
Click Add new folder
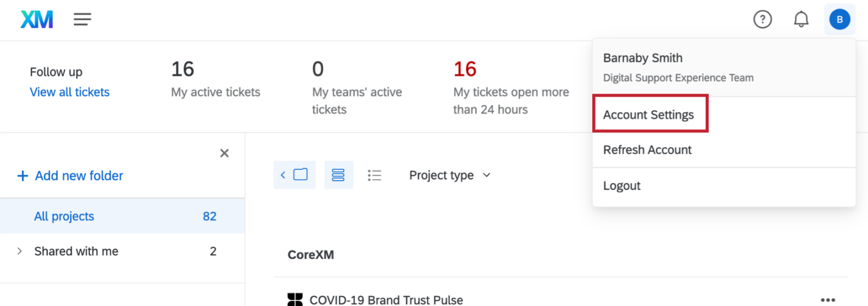71,176
